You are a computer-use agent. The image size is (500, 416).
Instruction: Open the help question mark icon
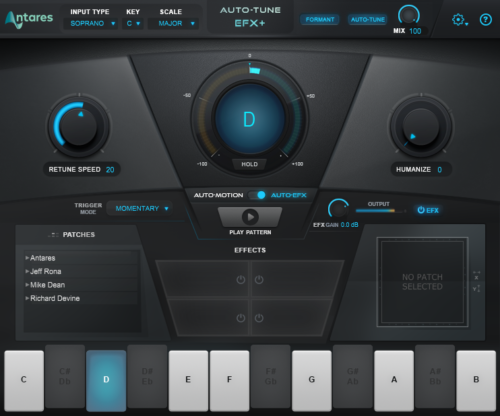[485, 20]
